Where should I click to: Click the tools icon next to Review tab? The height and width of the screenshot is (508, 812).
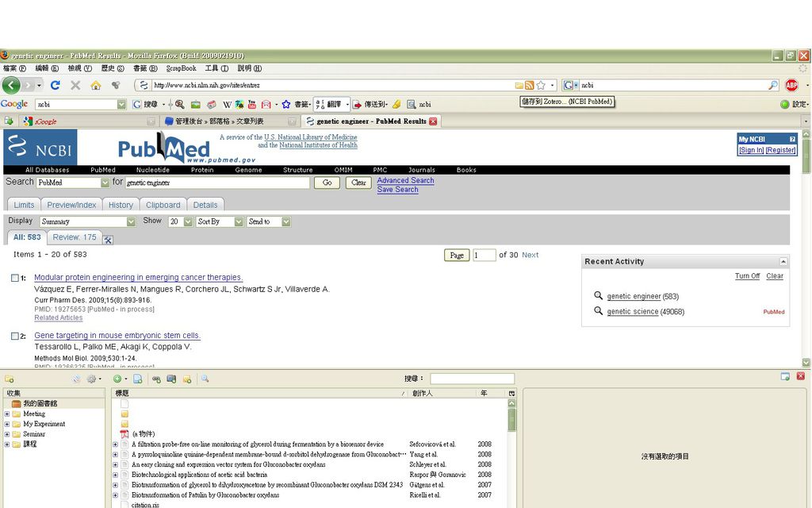pyautogui.click(x=108, y=240)
